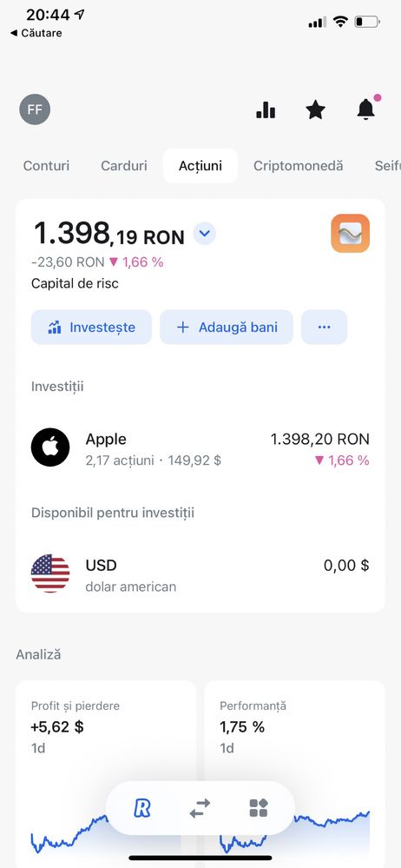The height and width of the screenshot is (868, 401).
Task: Tap the transfer arrows icon
Action: (200, 808)
